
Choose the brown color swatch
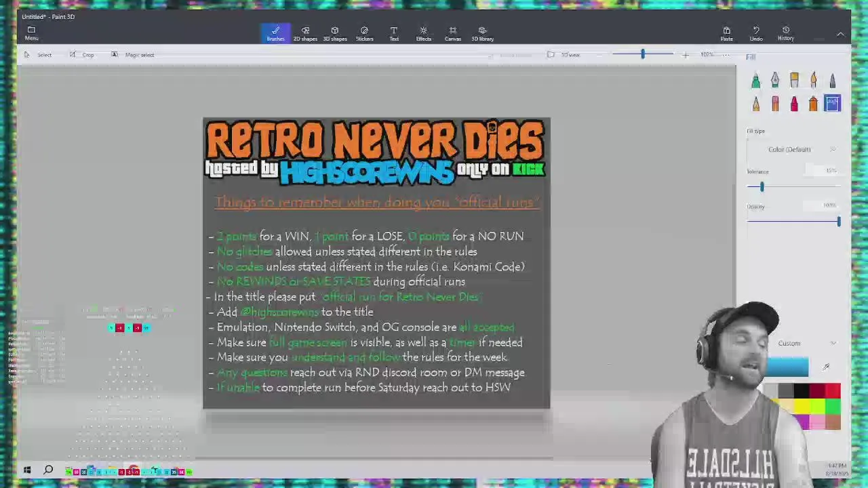[833, 422]
